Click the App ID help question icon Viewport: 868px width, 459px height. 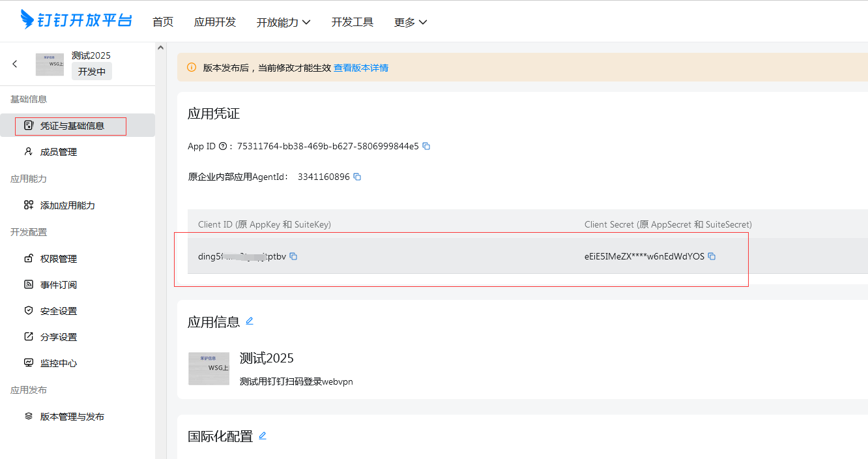click(223, 147)
